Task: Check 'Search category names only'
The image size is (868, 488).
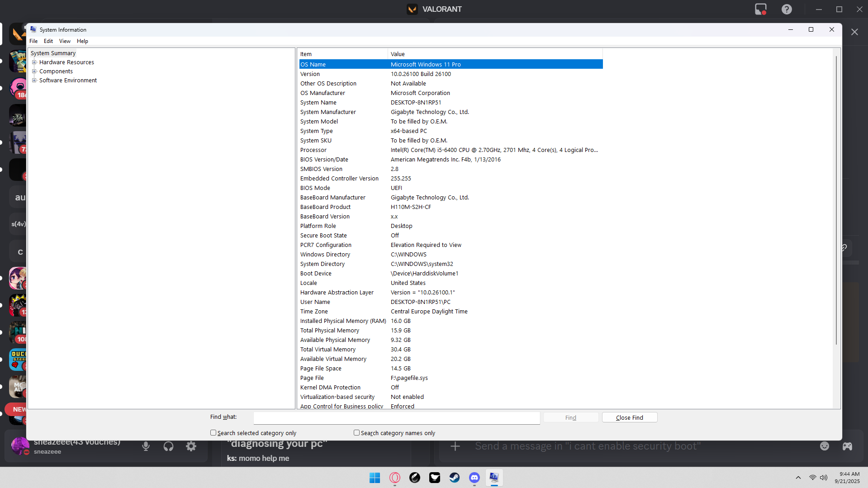Action: click(356, 433)
